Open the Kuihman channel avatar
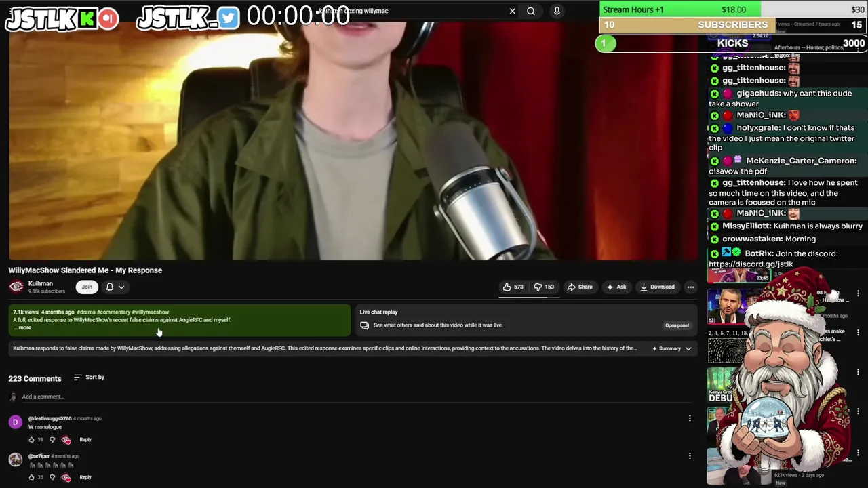Viewport: 868px width, 488px height. tap(16, 287)
